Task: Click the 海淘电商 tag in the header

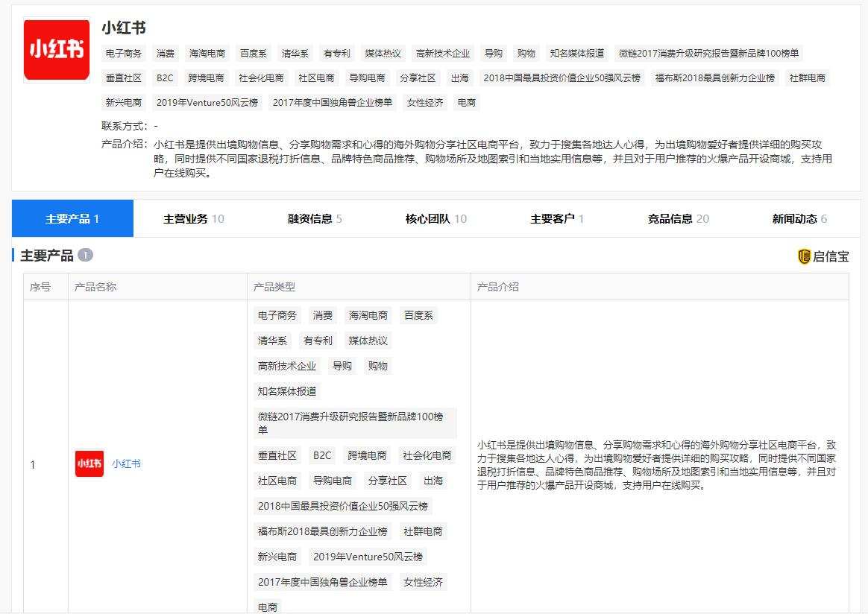Action: 207,54
